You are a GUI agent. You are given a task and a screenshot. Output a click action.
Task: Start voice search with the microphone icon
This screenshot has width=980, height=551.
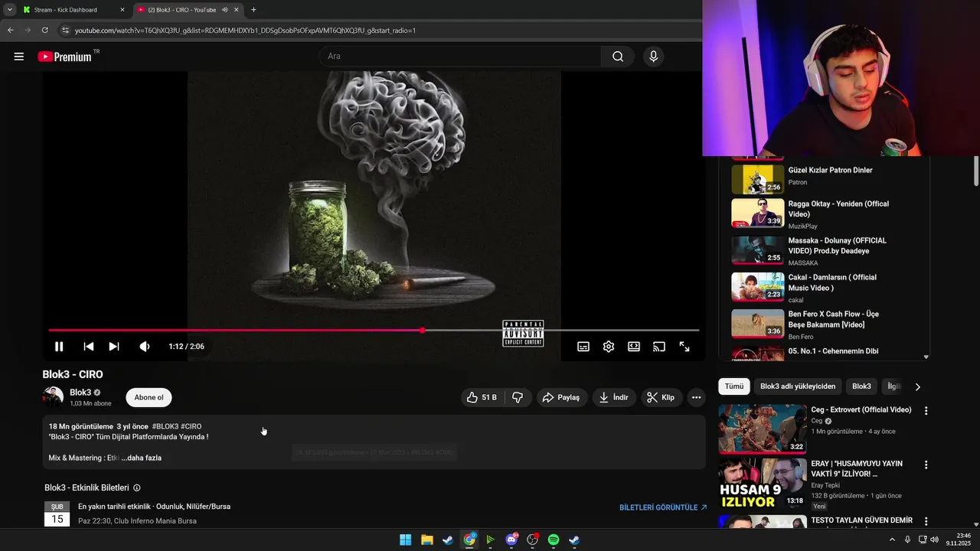(653, 56)
